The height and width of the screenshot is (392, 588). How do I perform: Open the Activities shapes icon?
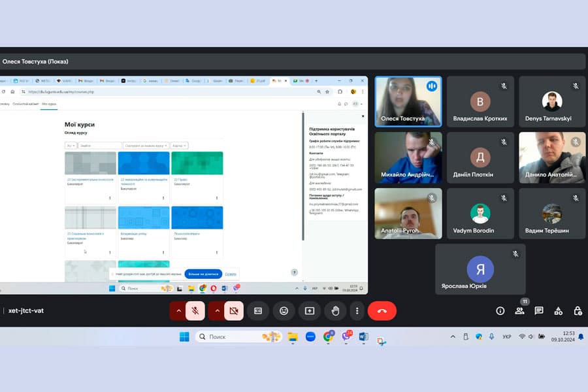559,310
